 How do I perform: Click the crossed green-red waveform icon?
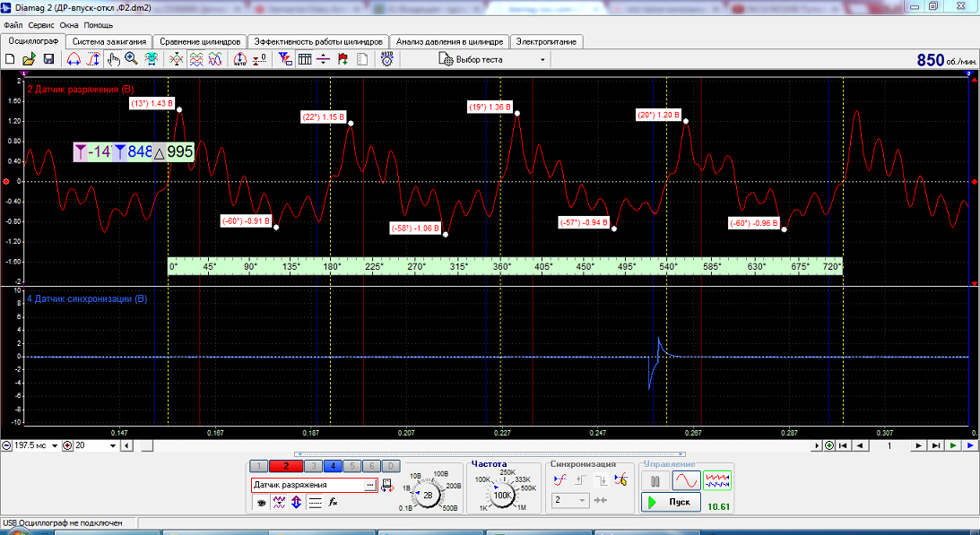tap(177, 59)
